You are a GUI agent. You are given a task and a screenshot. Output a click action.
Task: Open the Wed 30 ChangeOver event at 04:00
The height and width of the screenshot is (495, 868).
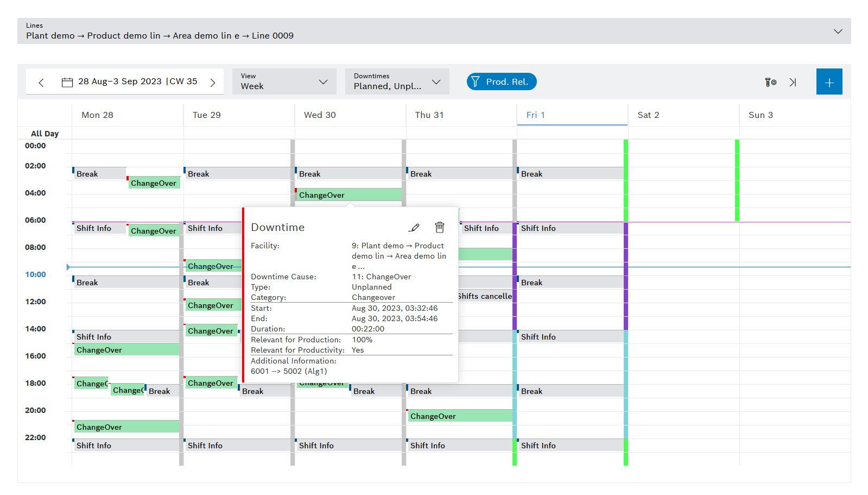pyautogui.click(x=347, y=195)
